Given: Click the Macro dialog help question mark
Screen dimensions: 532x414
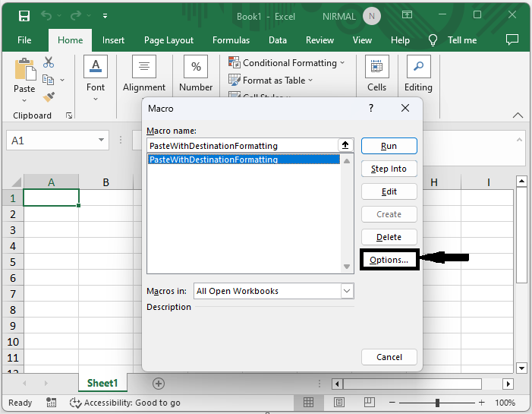Looking at the screenshot, I should click(371, 109).
